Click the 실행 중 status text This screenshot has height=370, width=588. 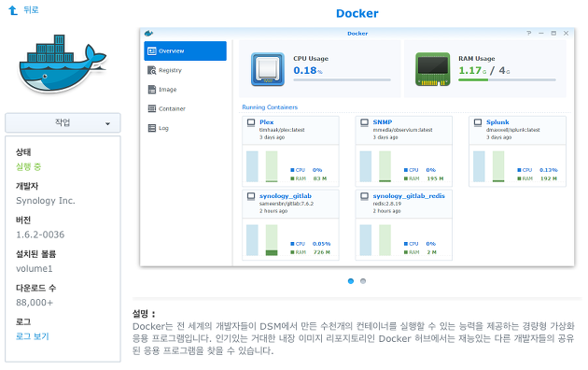[29, 166]
